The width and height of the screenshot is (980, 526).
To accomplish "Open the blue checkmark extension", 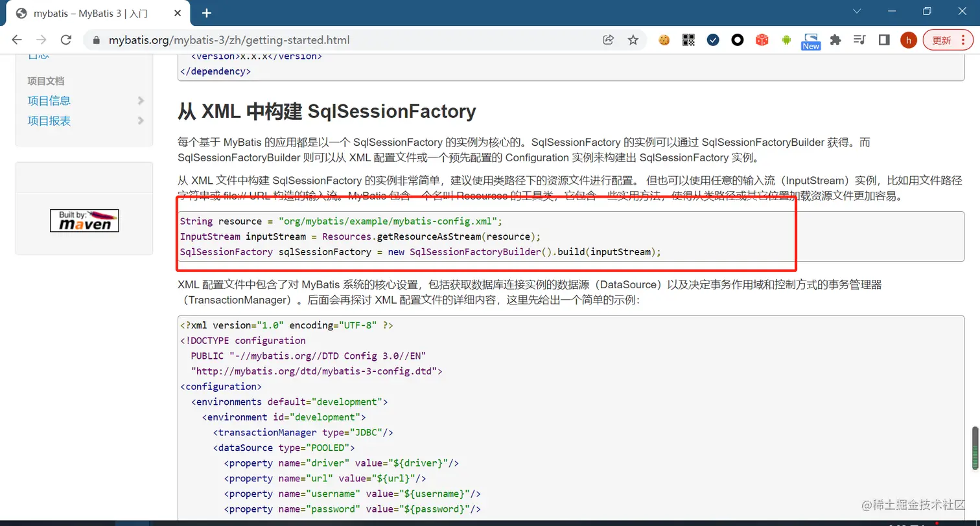I will [713, 40].
